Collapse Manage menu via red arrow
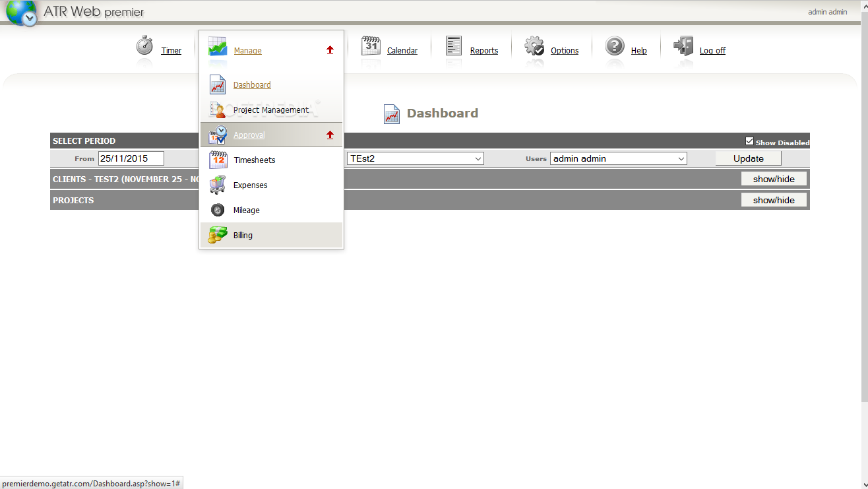 pyautogui.click(x=330, y=50)
